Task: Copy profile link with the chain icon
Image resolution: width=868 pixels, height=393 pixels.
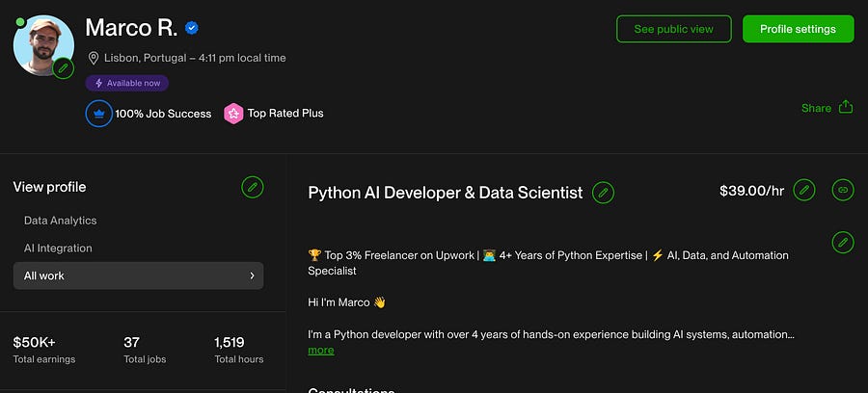Action: click(x=843, y=190)
